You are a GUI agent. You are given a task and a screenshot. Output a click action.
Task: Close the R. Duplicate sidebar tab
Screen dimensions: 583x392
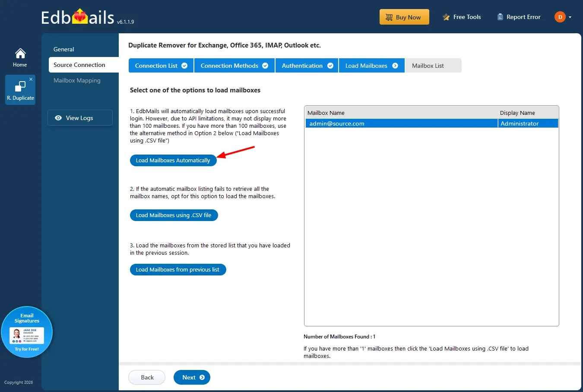click(31, 79)
